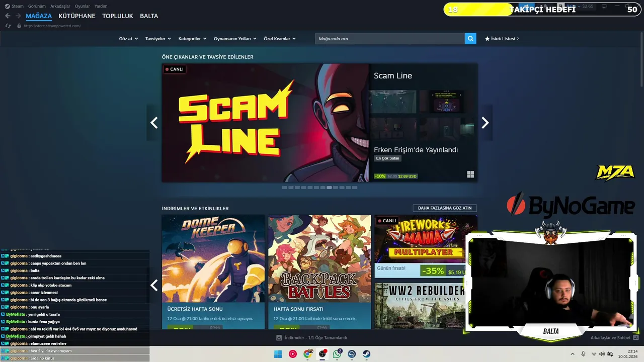The width and height of the screenshot is (644, 362).
Task: Open the Windows Start menu
Action: coord(278,354)
